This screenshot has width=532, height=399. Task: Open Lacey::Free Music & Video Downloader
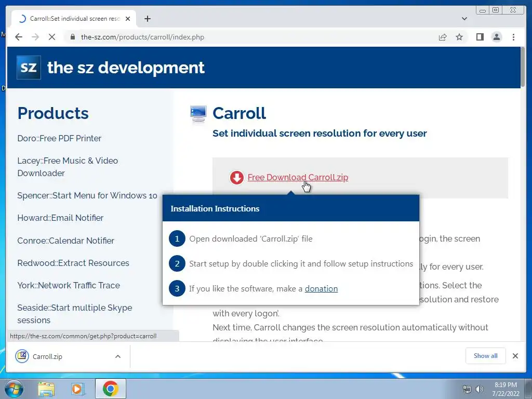68,167
